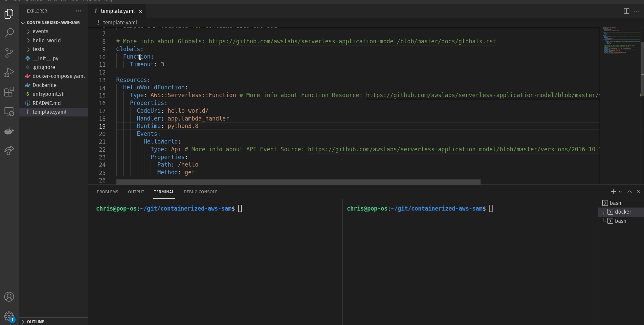Click template.yaml in the breadcrumb
This screenshot has height=325, width=644.
[120, 22]
